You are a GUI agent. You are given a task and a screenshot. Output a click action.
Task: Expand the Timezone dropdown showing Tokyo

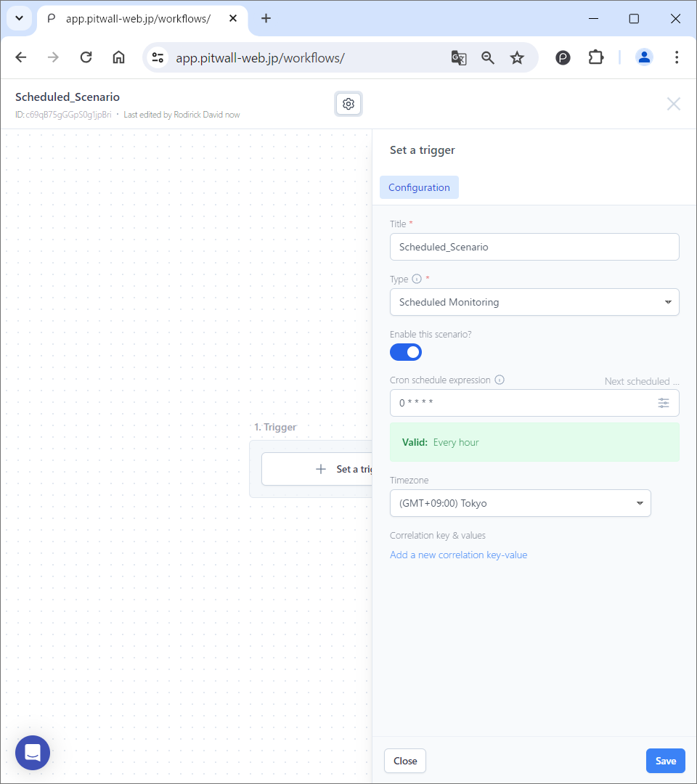point(520,503)
